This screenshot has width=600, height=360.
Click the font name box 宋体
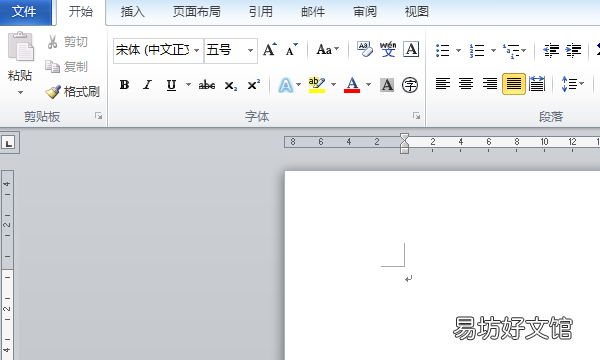pos(153,50)
